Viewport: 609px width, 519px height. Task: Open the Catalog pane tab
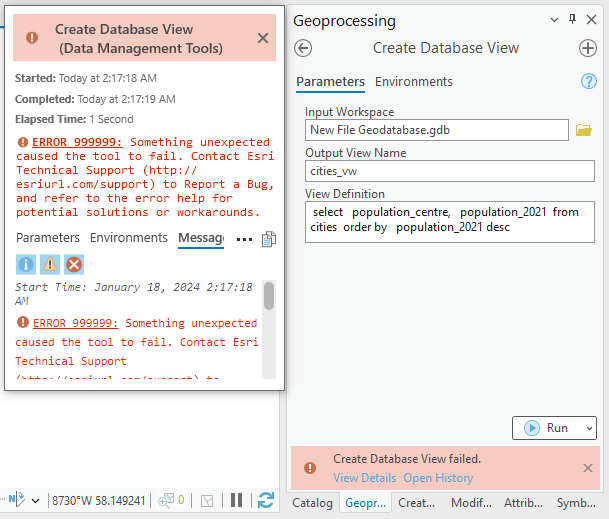(x=312, y=503)
